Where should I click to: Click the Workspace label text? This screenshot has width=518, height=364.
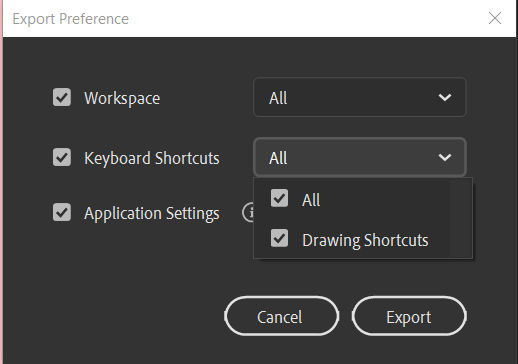(122, 98)
